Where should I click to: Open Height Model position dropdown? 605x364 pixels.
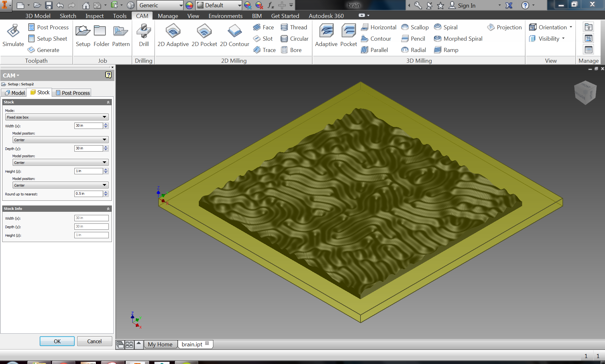pyautogui.click(x=60, y=185)
